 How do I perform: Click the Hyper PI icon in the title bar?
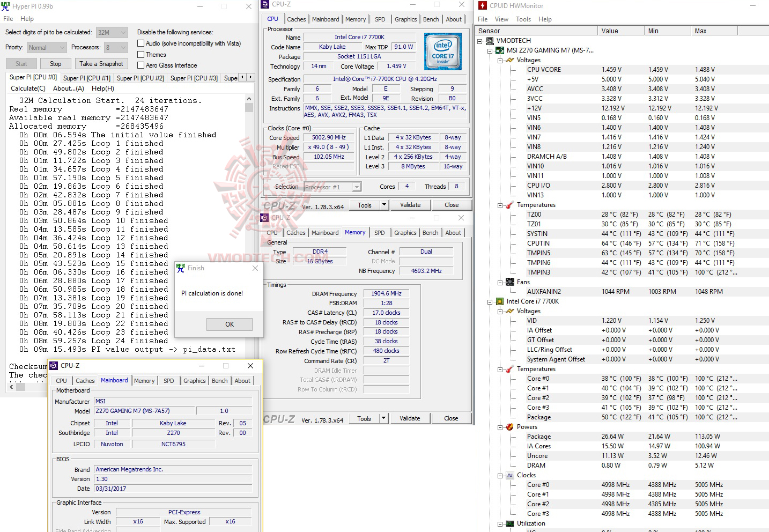tap(6, 6)
